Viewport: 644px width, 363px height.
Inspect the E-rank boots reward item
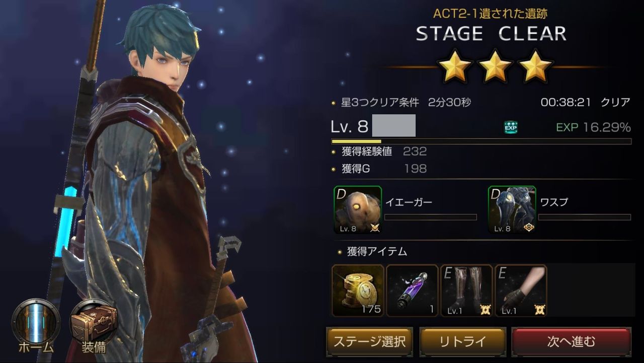(x=466, y=291)
